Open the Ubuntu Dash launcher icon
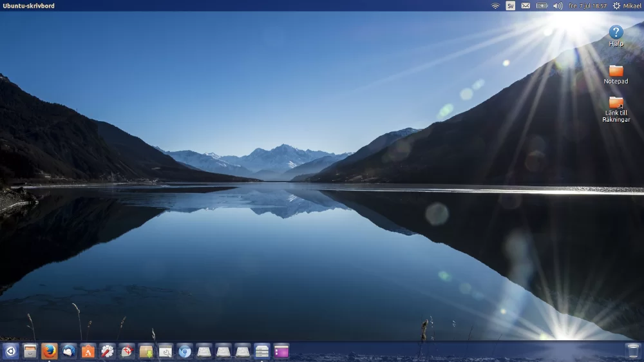Image resolution: width=644 pixels, height=362 pixels. click(x=10, y=351)
